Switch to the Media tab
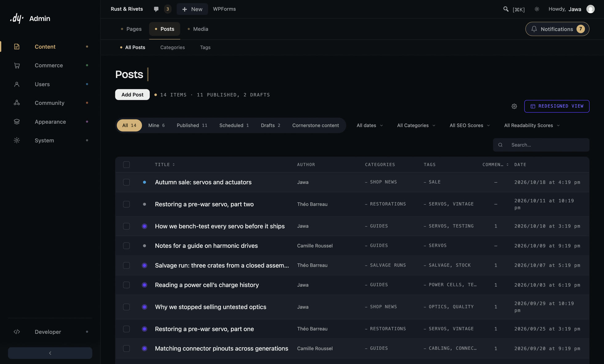Screen dimensions: 604x364 coord(198,29)
